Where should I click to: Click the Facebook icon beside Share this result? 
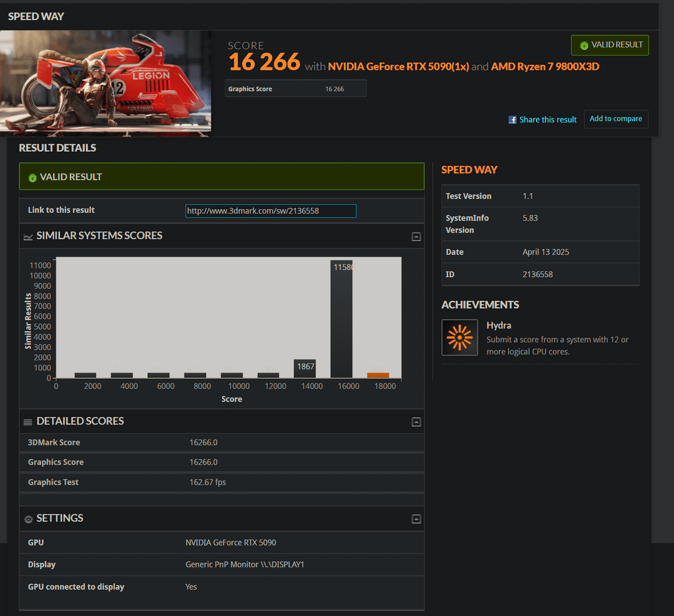tap(512, 120)
